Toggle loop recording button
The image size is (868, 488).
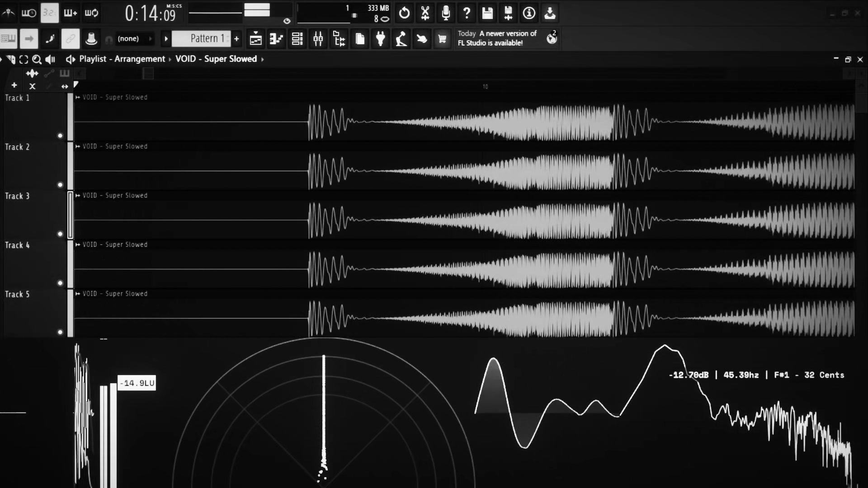91,13
